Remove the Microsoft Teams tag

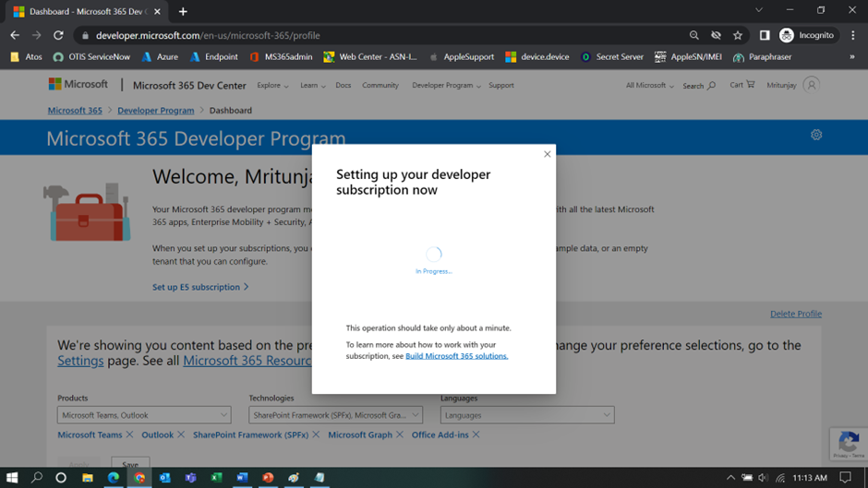click(129, 434)
